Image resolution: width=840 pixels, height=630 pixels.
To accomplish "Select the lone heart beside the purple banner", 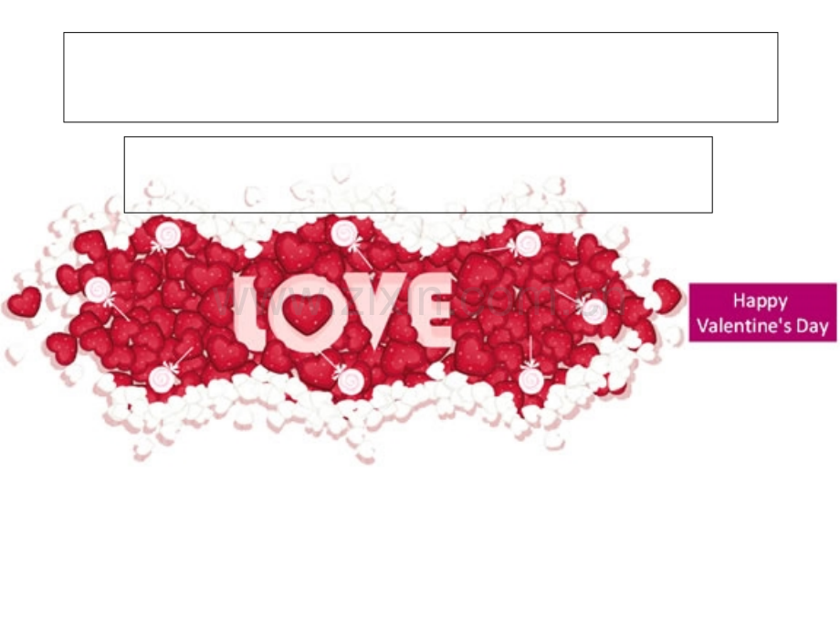I will pyautogui.click(x=667, y=295).
